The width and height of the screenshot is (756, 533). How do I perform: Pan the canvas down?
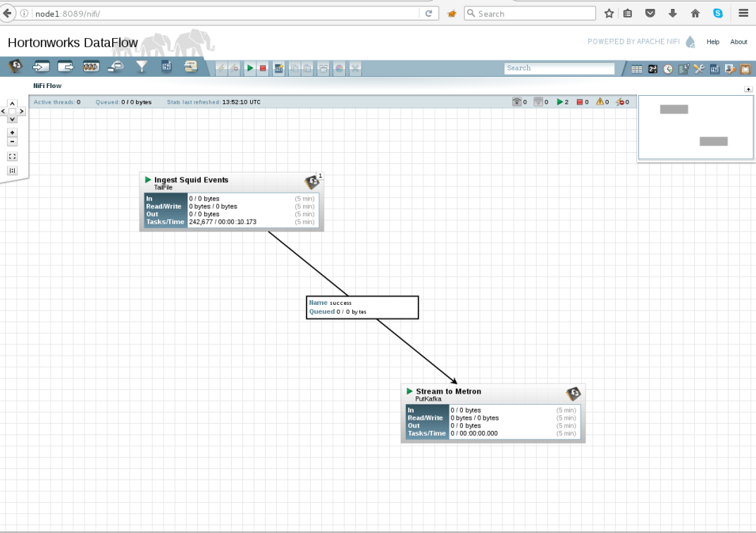[13, 119]
